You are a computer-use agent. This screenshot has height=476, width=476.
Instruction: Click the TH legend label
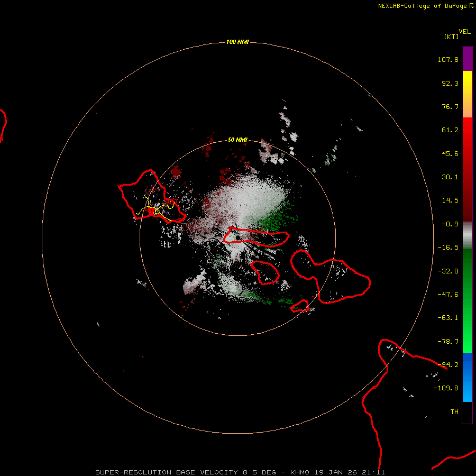pyautogui.click(x=454, y=412)
